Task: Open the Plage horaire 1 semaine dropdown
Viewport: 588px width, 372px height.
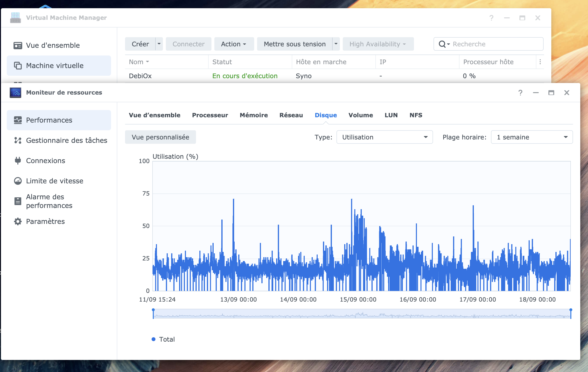Action: click(532, 137)
